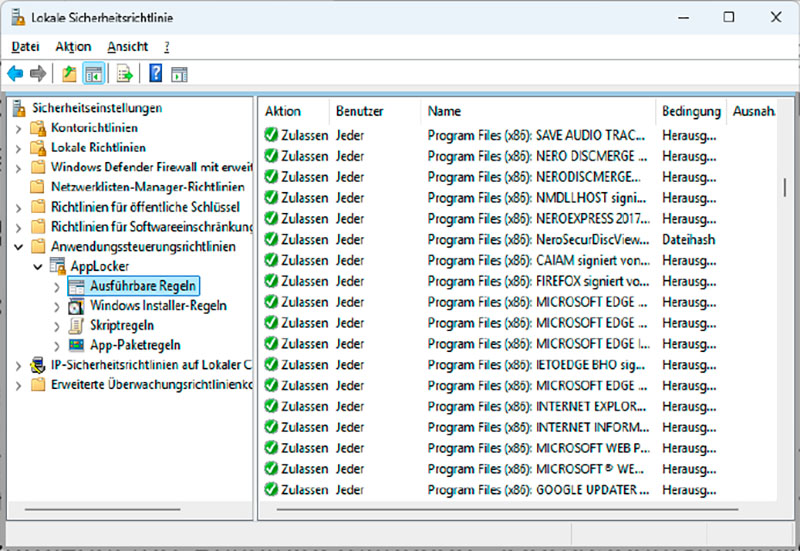Click the blue Back arrow in toolbar
This screenshot has height=551, width=800.
[15, 73]
